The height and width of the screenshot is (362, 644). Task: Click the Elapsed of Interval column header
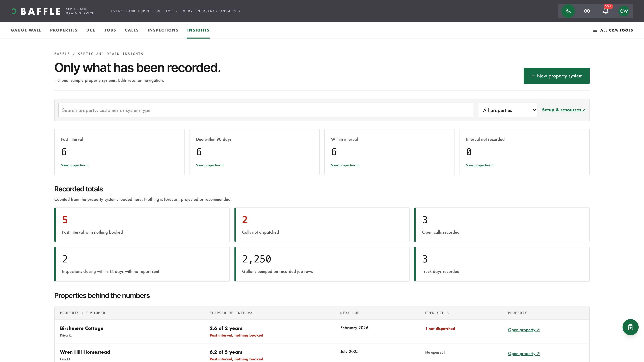tap(232, 313)
